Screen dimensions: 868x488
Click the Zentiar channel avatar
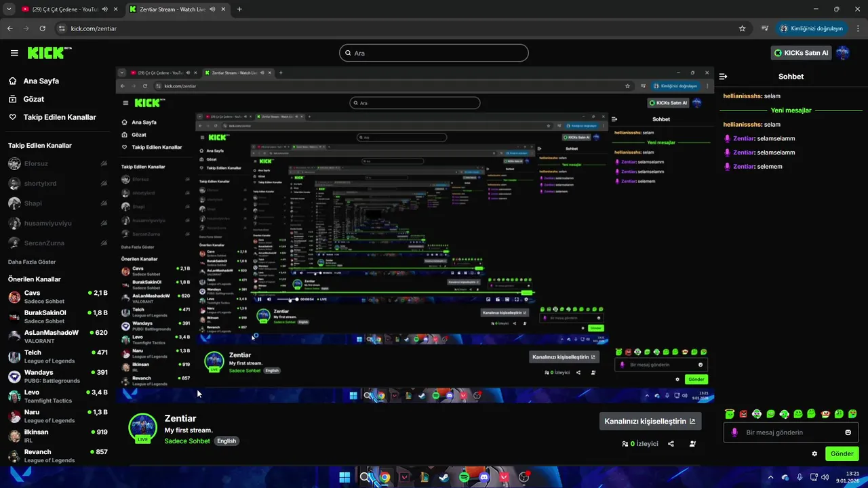tap(142, 428)
